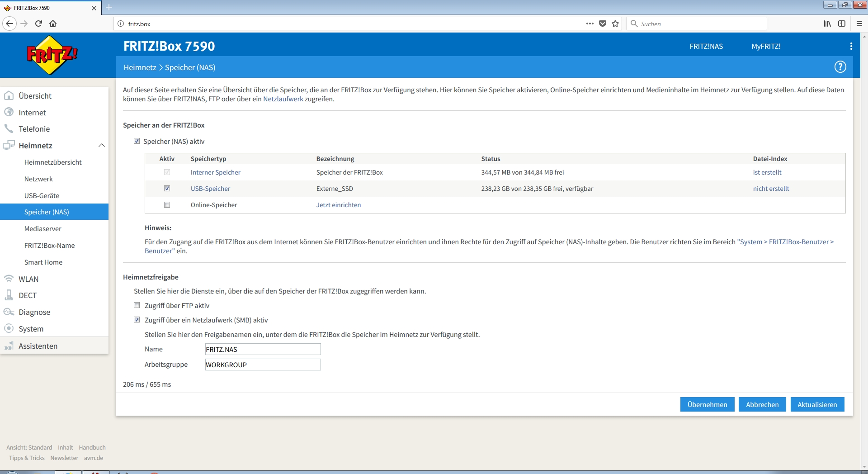Click the browser home icon
868x474 pixels.
[53, 24]
